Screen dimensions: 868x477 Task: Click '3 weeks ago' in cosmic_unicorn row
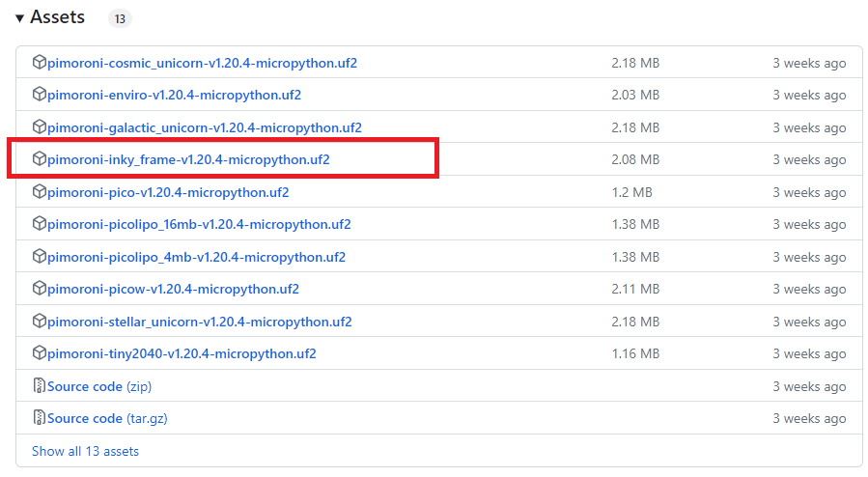809,64
